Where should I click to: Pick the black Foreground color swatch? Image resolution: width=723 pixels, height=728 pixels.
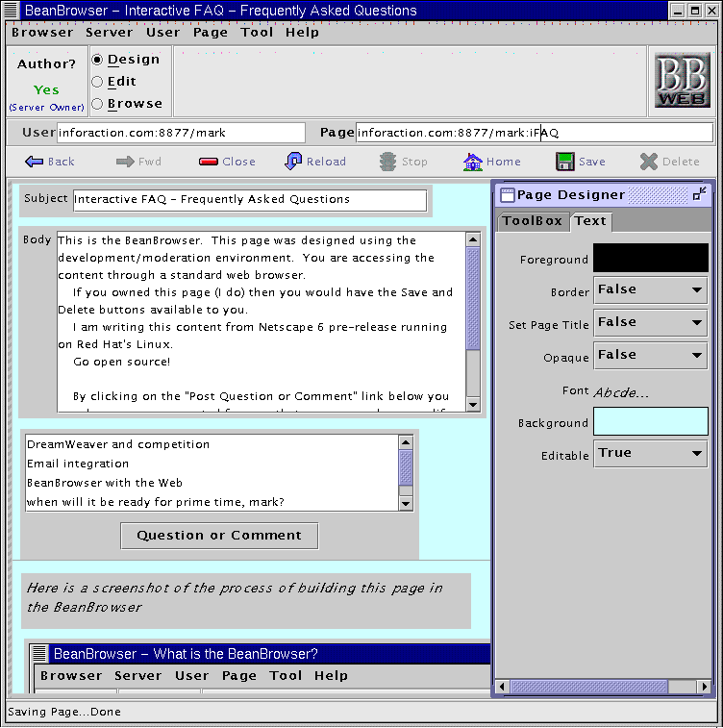(x=650, y=258)
